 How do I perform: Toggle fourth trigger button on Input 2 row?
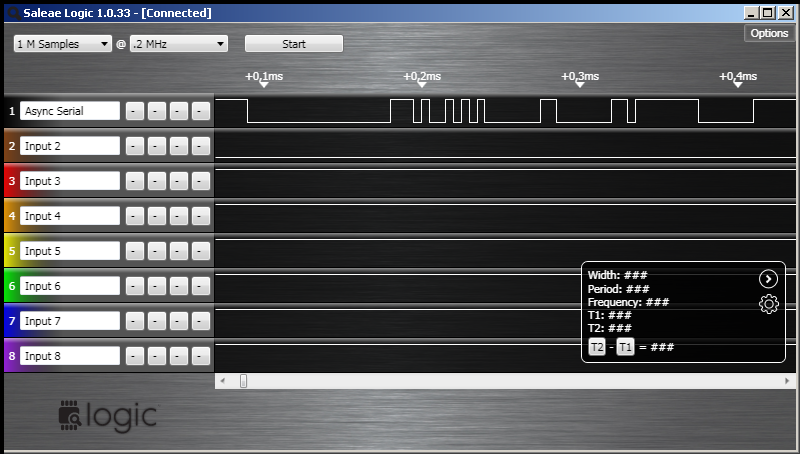point(201,146)
